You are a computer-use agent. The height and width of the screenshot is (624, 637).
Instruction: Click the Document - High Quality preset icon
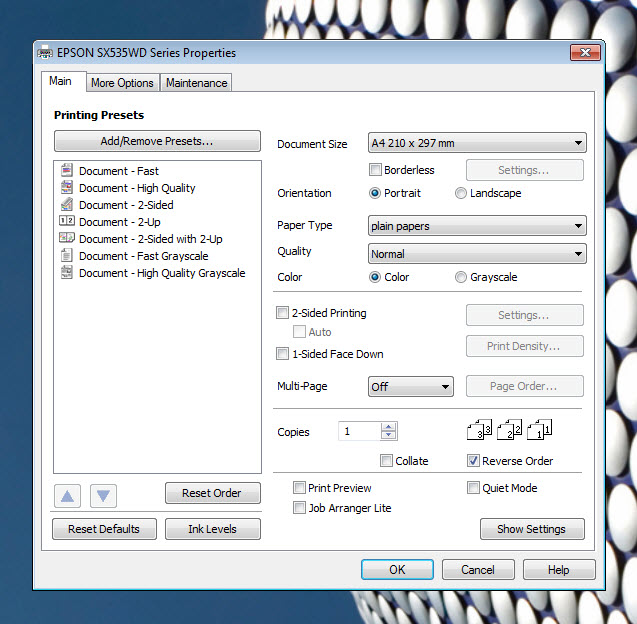click(67, 187)
